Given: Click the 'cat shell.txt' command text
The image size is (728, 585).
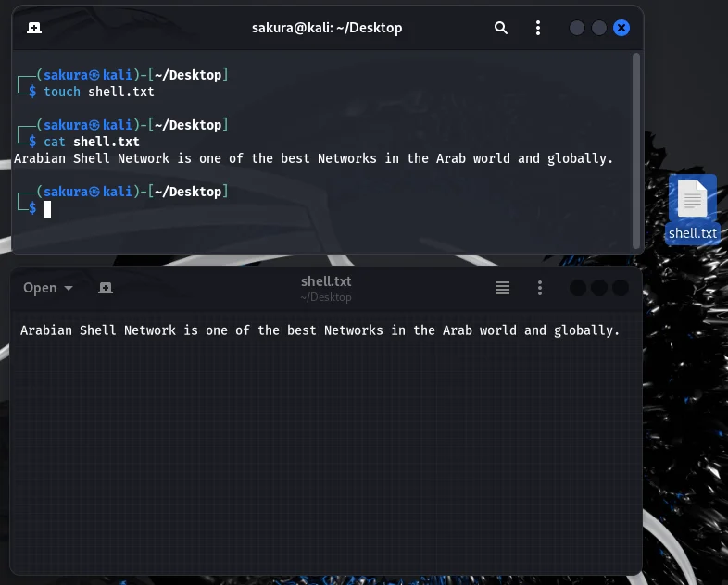Looking at the screenshot, I should coord(92,142).
